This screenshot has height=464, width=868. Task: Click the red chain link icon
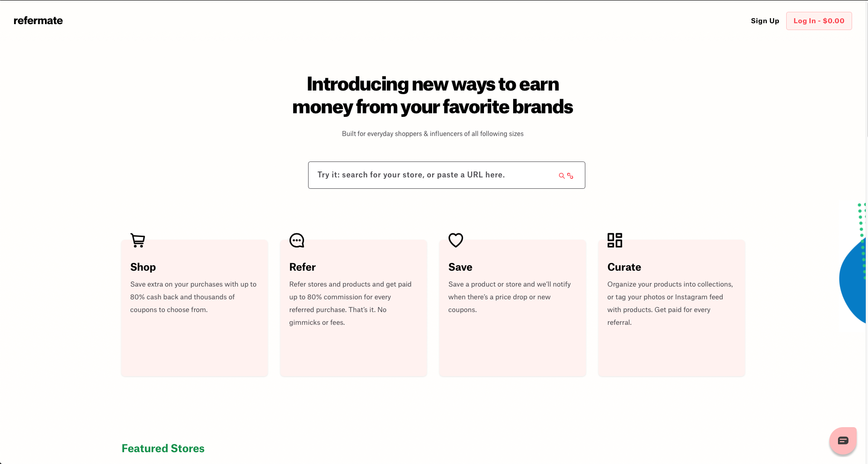coord(570,176)
